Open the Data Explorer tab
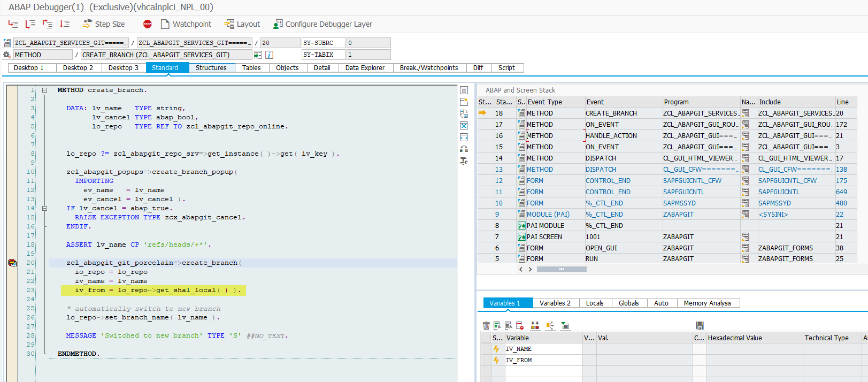 point(365,68)
